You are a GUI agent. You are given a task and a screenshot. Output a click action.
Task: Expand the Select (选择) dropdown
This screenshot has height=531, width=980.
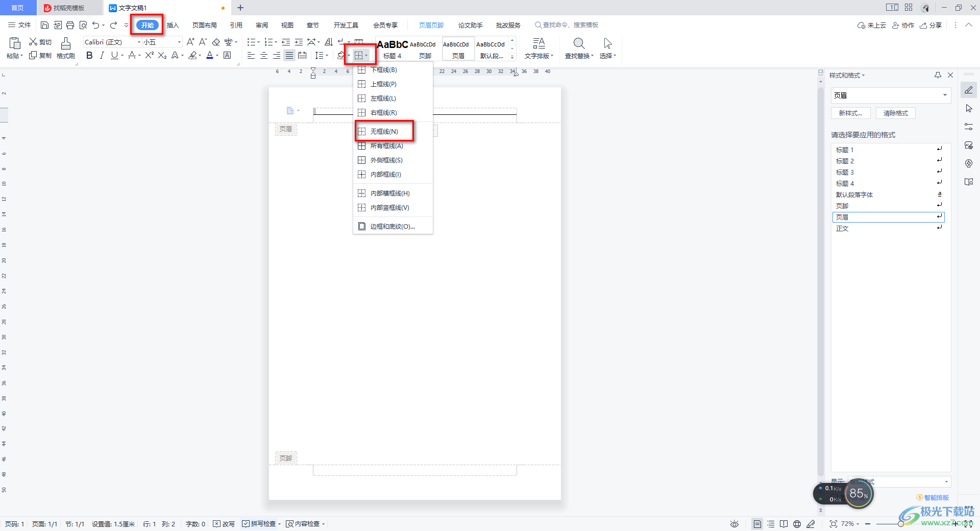point(607,56)
